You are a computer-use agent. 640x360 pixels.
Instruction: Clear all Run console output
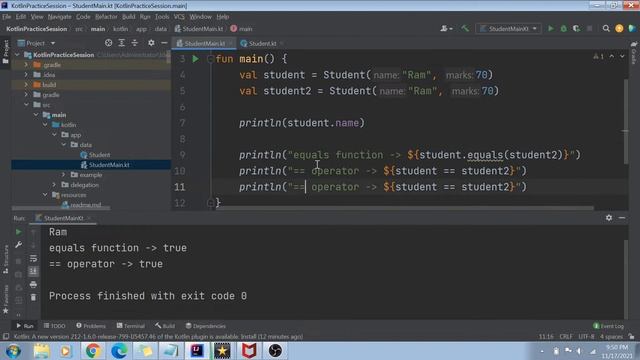point(33,298)
